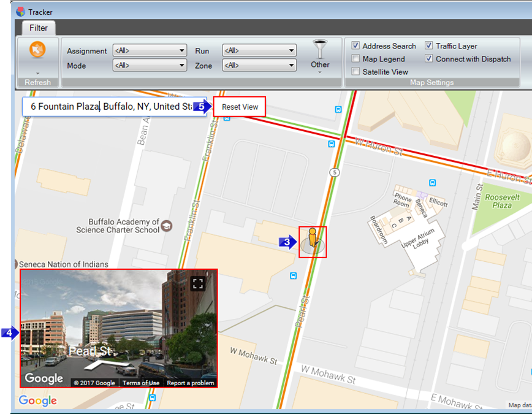Screen dimensions: 532x414
Task: Toggle the Address Search checkbox
Action: [x=355, y=45]
